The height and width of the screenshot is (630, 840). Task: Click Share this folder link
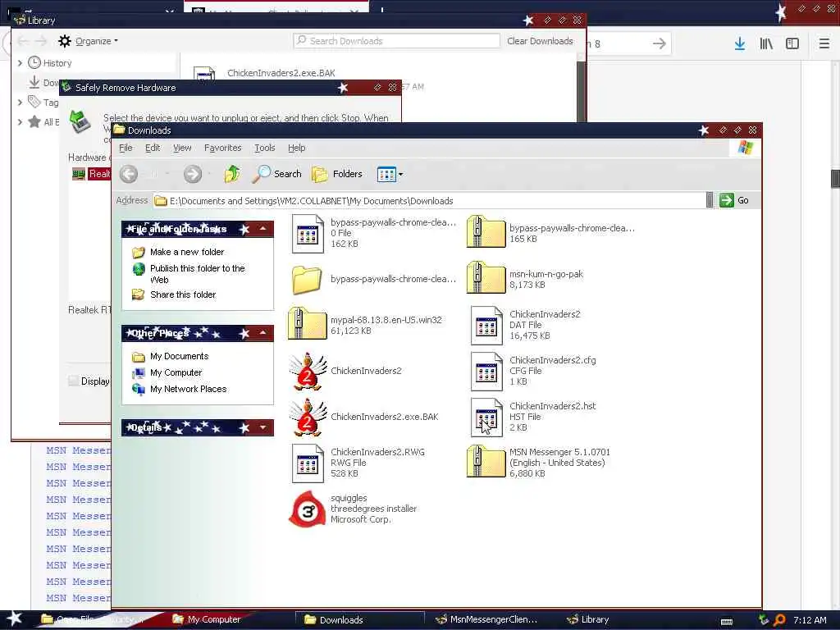183,294
